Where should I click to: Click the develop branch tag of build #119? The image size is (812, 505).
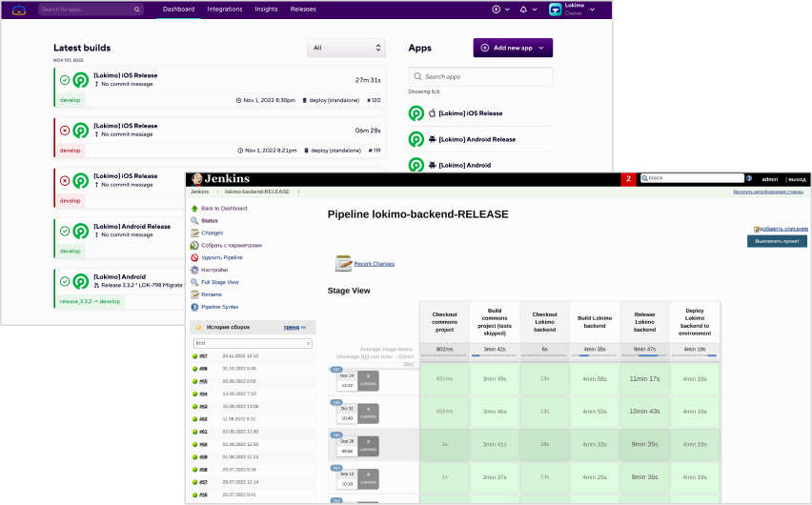click(70, 151)
